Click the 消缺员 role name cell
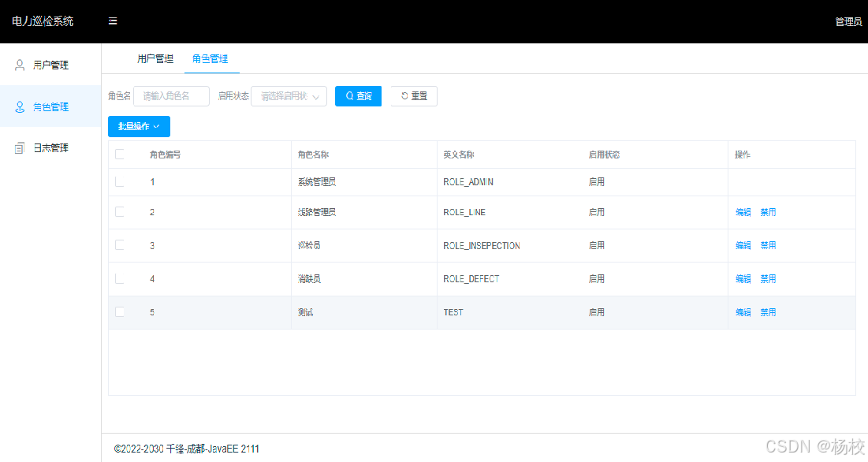Image resolution: width=868 pixels, height=462 pixels. [310, 279]
